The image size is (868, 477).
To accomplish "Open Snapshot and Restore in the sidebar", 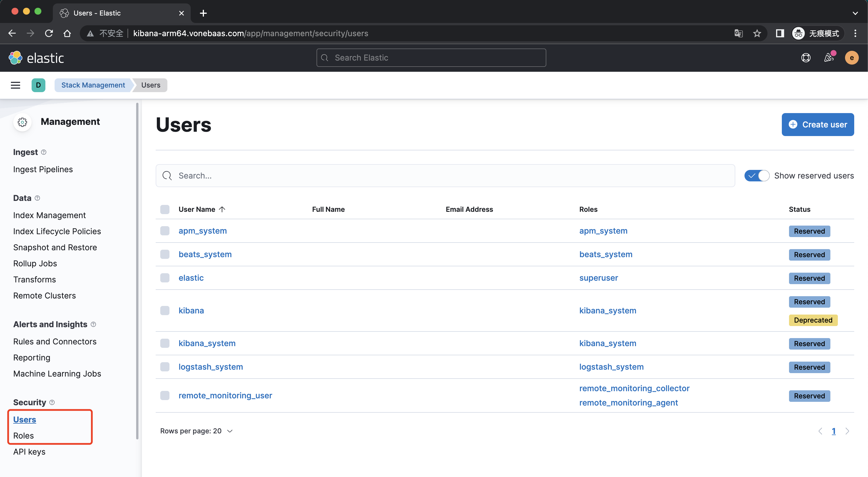I will (55, 247).
